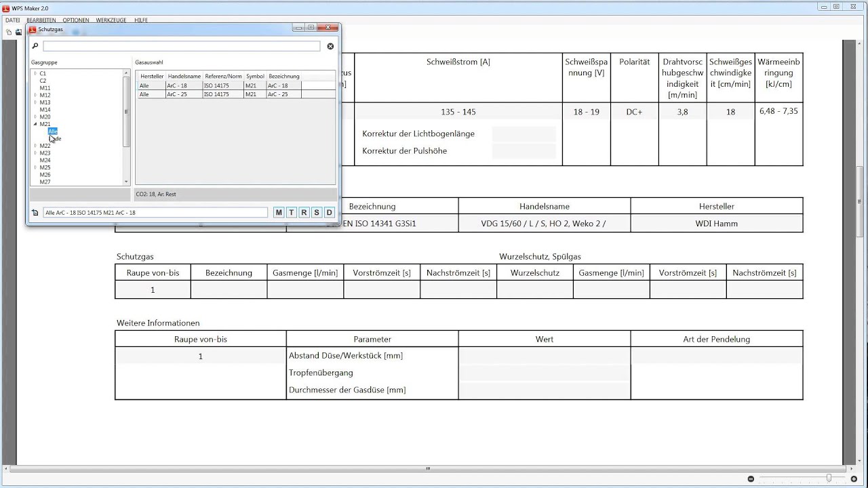Viewport: 868px width, 488px height.
Task: Click the apply-selection icon beside the result field
Action: tap(35, 213)
